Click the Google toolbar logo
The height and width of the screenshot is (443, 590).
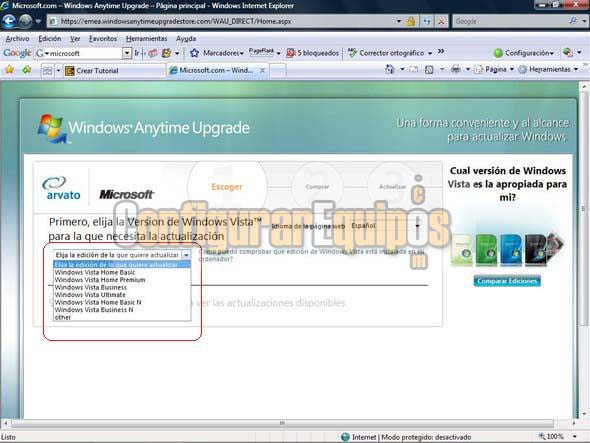point(17,53)
